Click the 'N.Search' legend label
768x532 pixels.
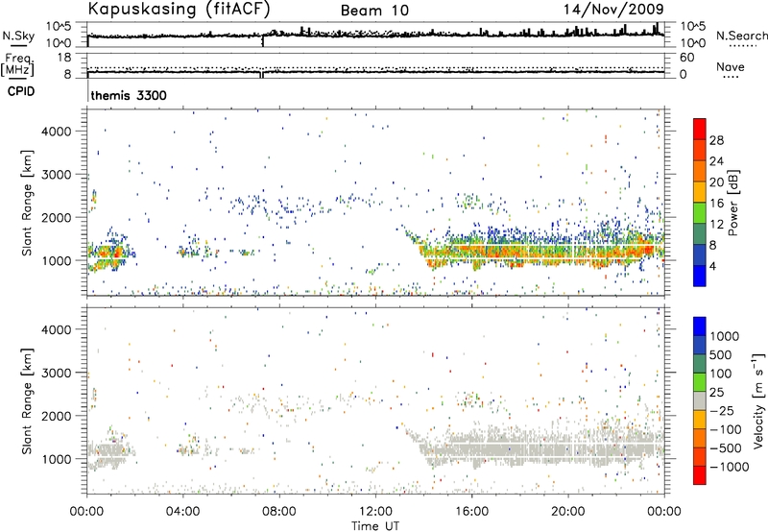pos(741,36)
